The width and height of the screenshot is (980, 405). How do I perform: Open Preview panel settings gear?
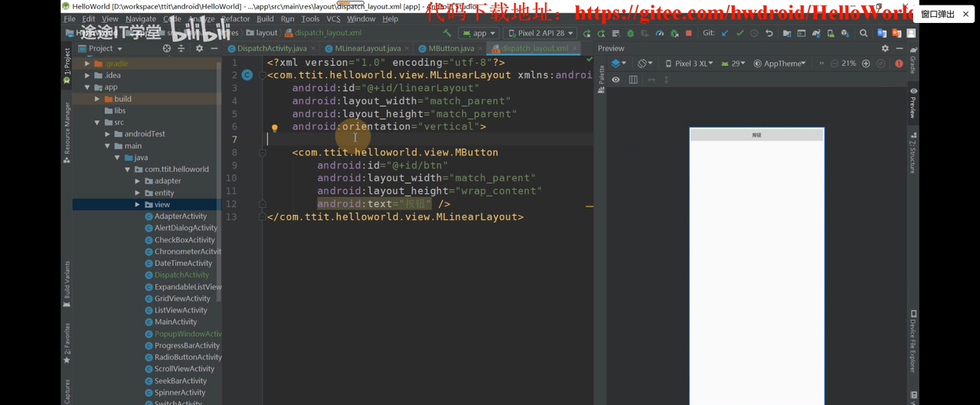click(885, 48)
